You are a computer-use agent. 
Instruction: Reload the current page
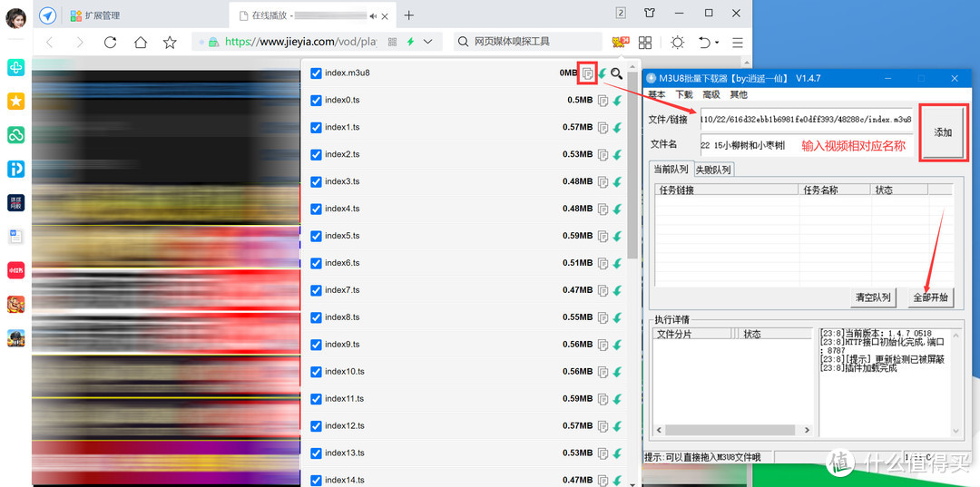point(110,43)
